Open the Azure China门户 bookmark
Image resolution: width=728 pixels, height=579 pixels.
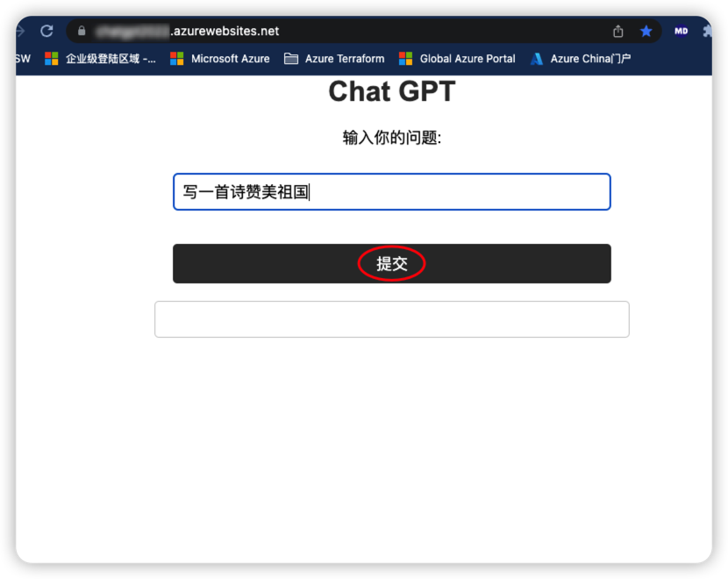click(581, 59)
